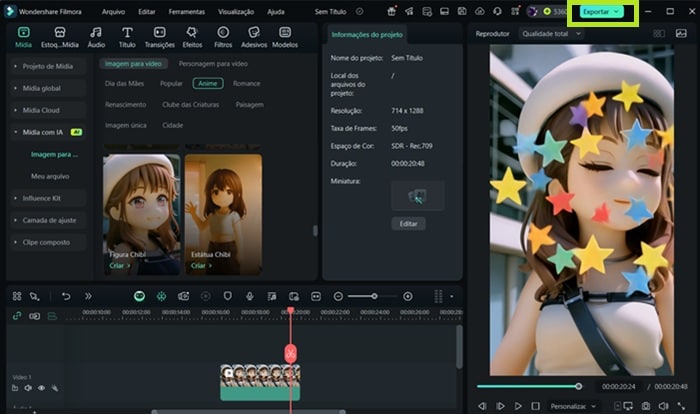Open Meu arquivo under Mídia com IA

(50, 176)
